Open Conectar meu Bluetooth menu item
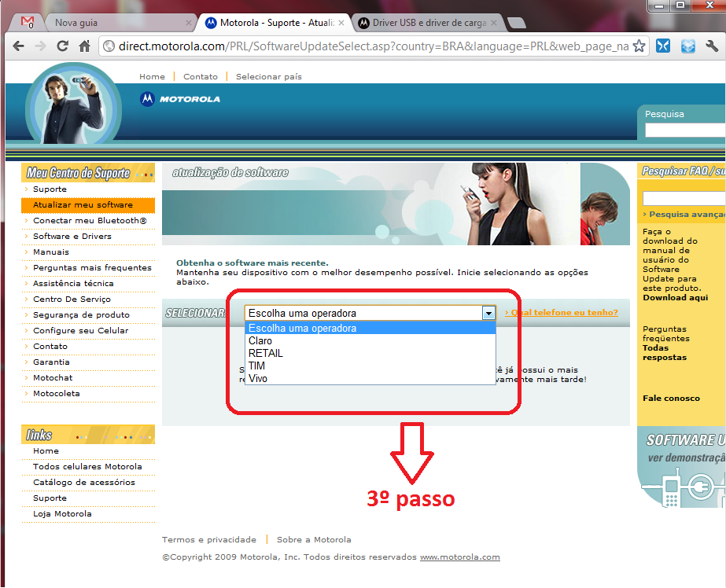This screenshot has width=726, height=588. coord(90,221)
